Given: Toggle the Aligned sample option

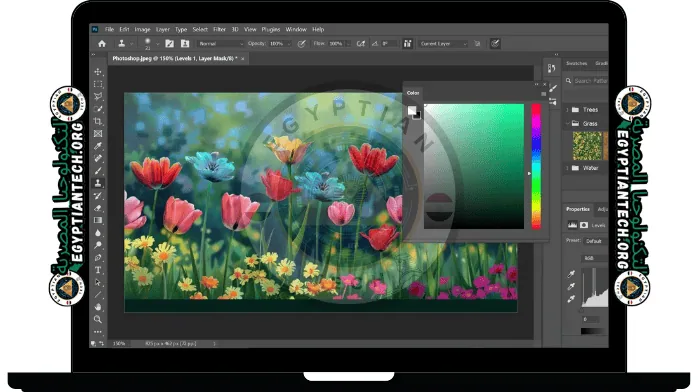Looking at the screenshot, I should tap(408, 44).
